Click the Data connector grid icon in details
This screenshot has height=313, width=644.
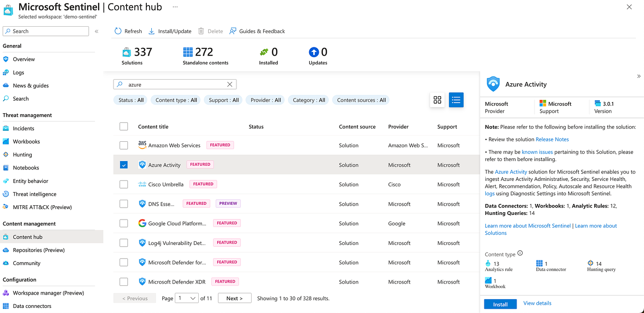coord(540,263)
